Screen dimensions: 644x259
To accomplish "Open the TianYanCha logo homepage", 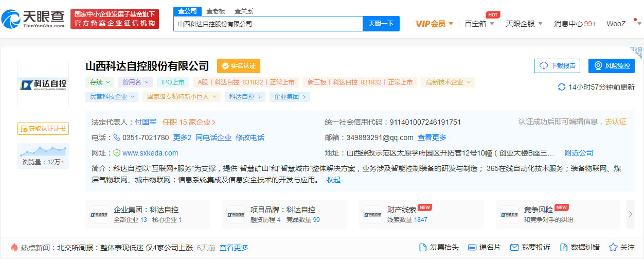I will click(x=33, y=19).
